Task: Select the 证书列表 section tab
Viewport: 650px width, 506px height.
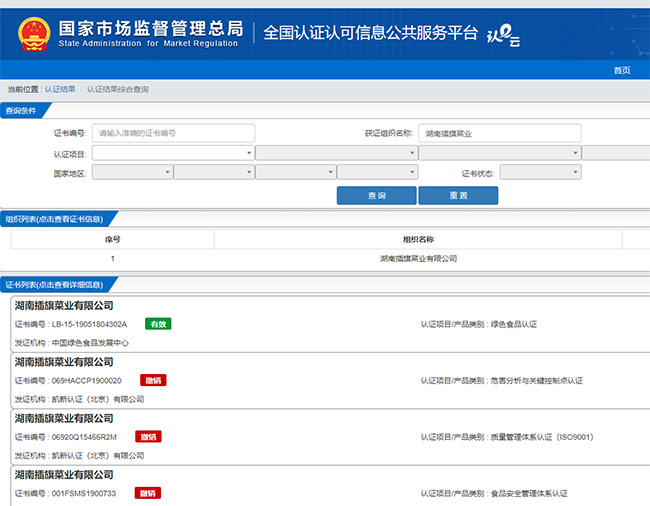Action: click(x=54, y=285)
